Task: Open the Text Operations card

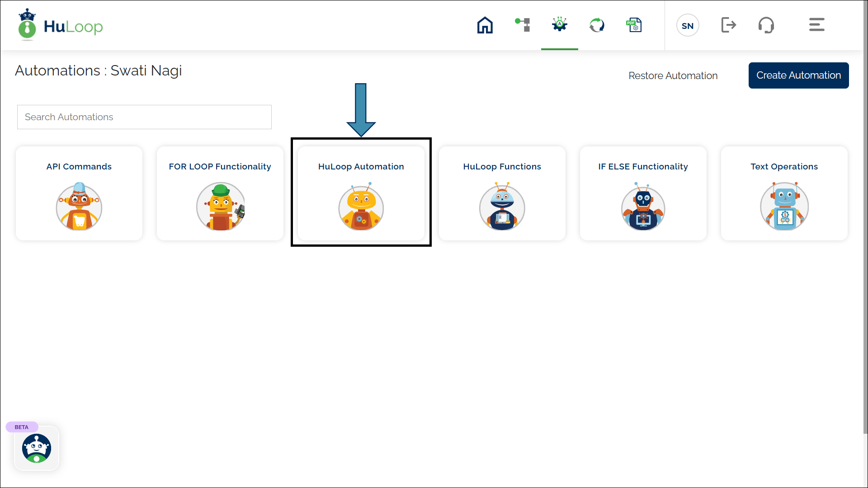Action: click(x=784, y=193)
